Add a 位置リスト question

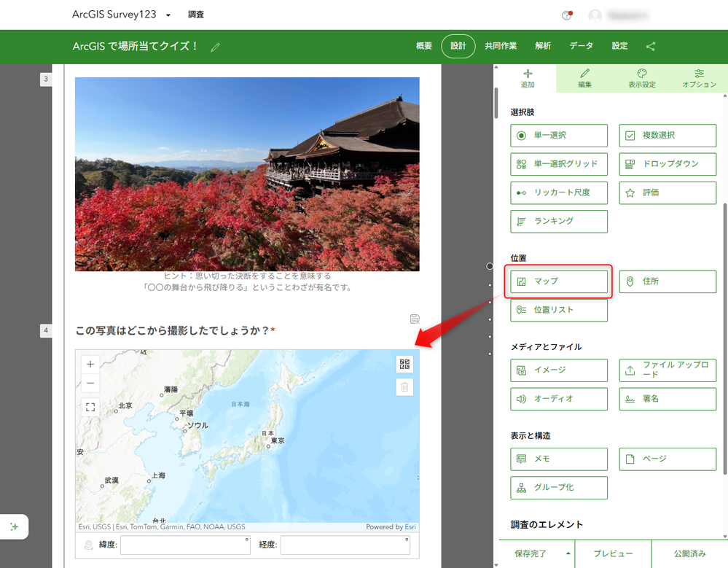[x=558, y=310]
